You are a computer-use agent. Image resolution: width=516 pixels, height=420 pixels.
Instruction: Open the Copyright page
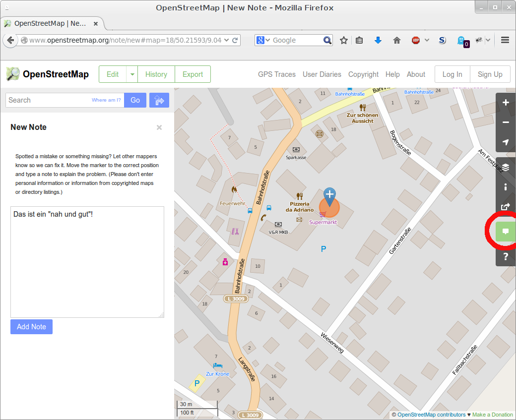[x=363, y=74]
